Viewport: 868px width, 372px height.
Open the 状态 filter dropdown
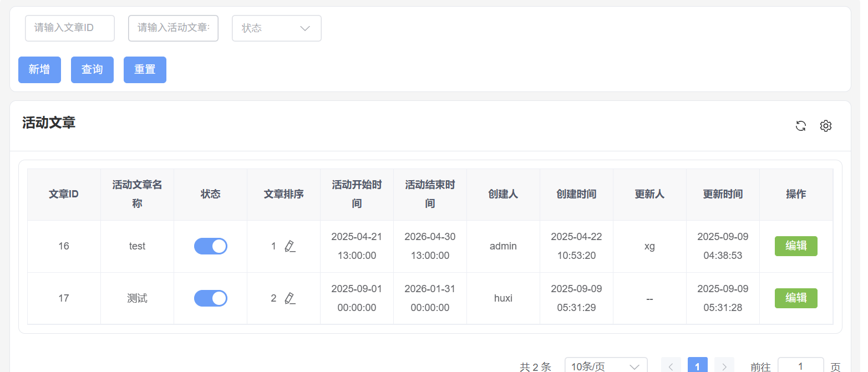pos(277,28)
